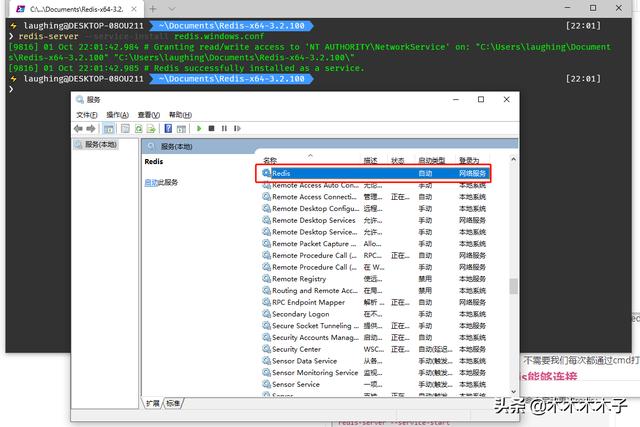Click the Back arrow in Services toolbar

(78, 129)
